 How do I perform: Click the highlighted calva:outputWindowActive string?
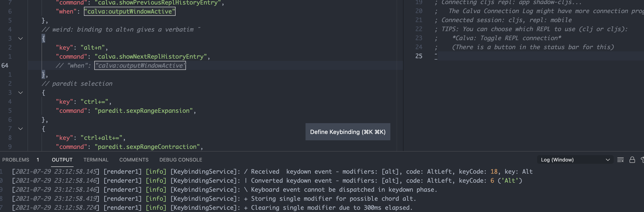coord(130,11)
